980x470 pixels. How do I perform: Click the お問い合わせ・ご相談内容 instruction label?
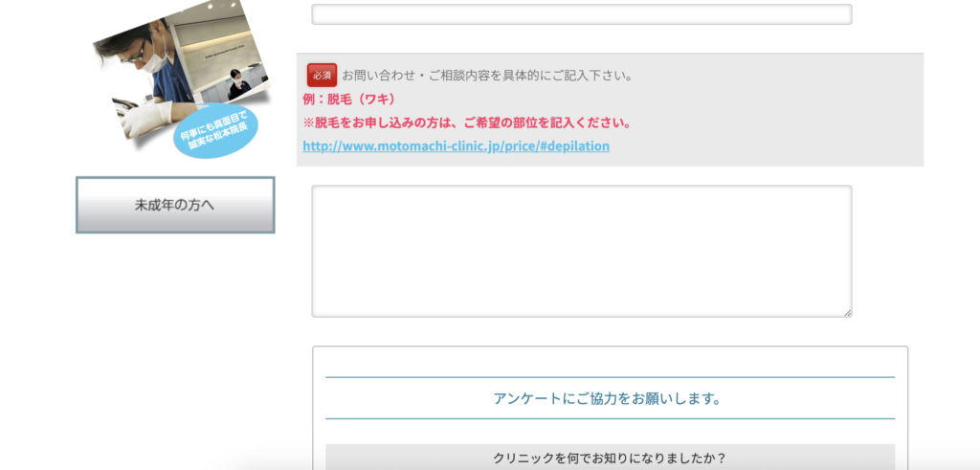(x=488, y=76)
